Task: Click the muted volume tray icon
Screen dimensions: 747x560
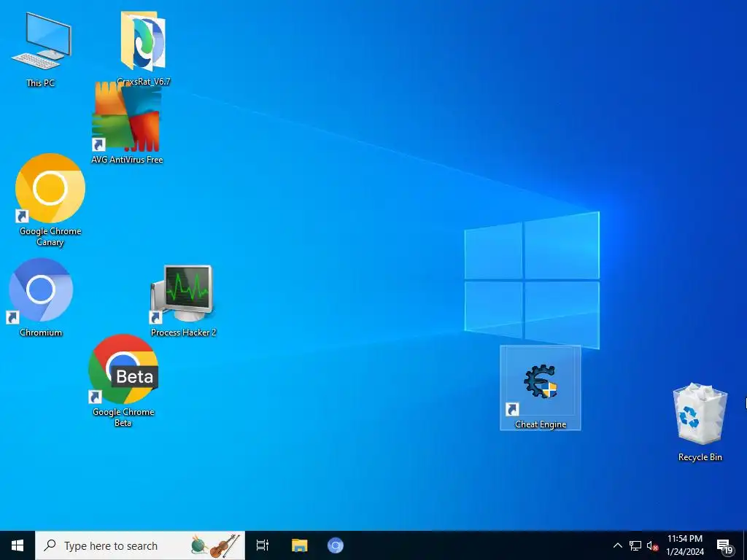Action: (652, 545)
